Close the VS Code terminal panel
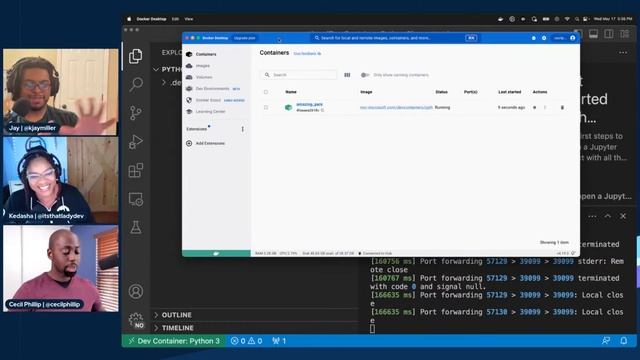640x360 pixels. coord(623,216)
